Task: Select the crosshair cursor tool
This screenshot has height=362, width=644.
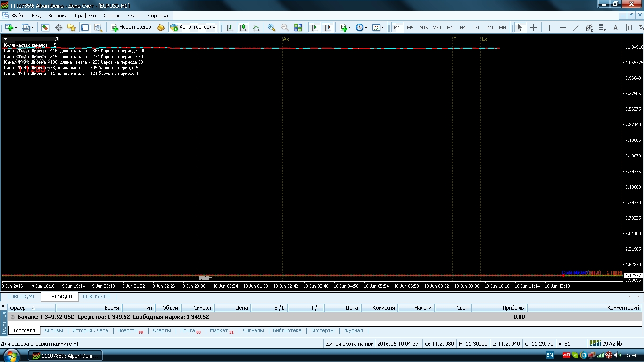Action: [533, 27]
